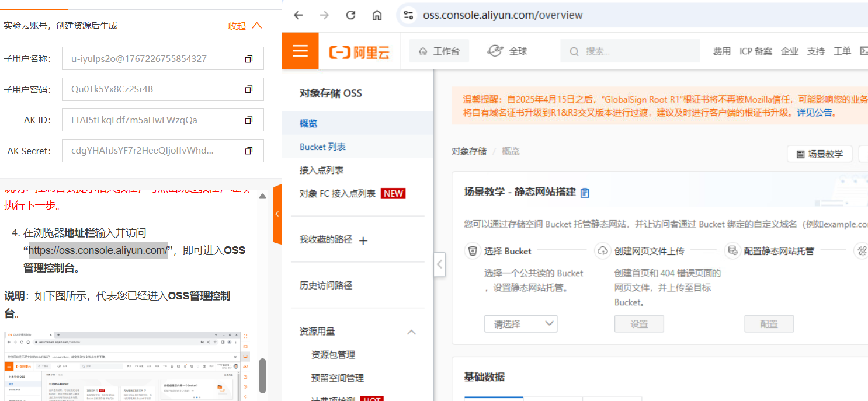Reload the OSS console page
Viewport: 868px width, 401px height.
coord(350,15)
